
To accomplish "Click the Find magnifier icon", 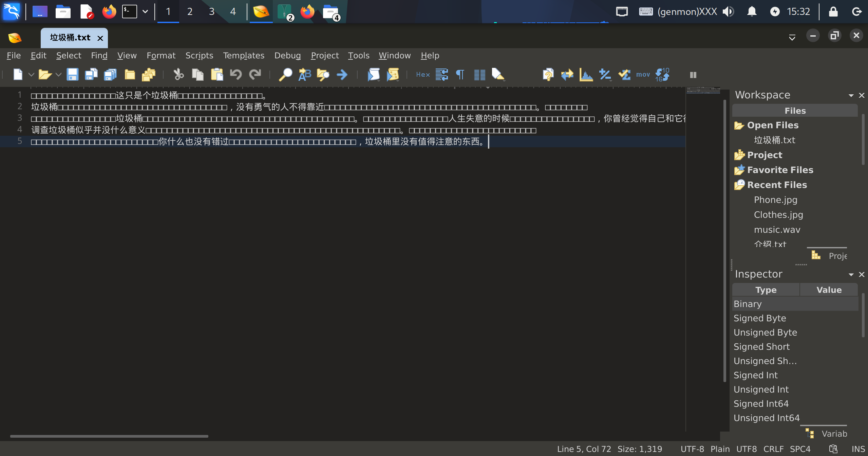I will (285, 75).
